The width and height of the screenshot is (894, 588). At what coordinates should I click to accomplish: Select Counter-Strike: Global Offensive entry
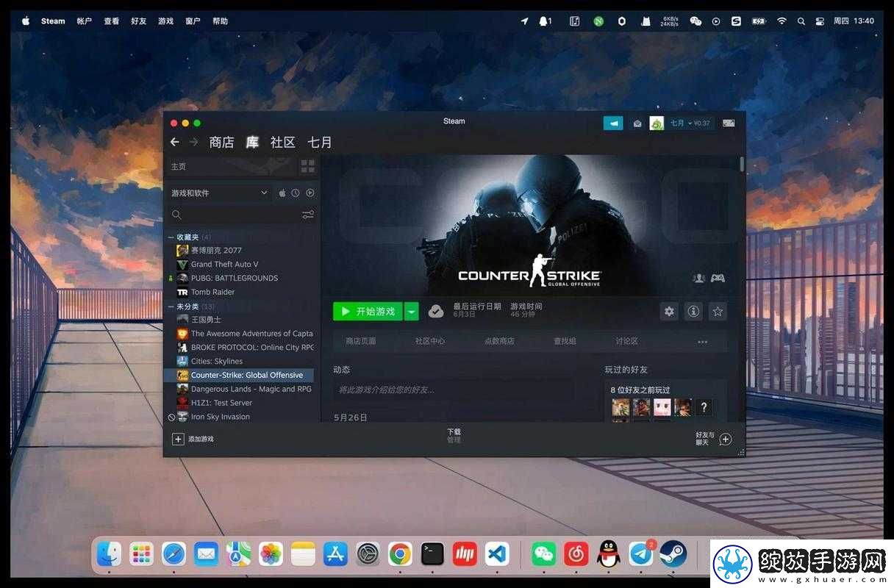pos(238,375)
